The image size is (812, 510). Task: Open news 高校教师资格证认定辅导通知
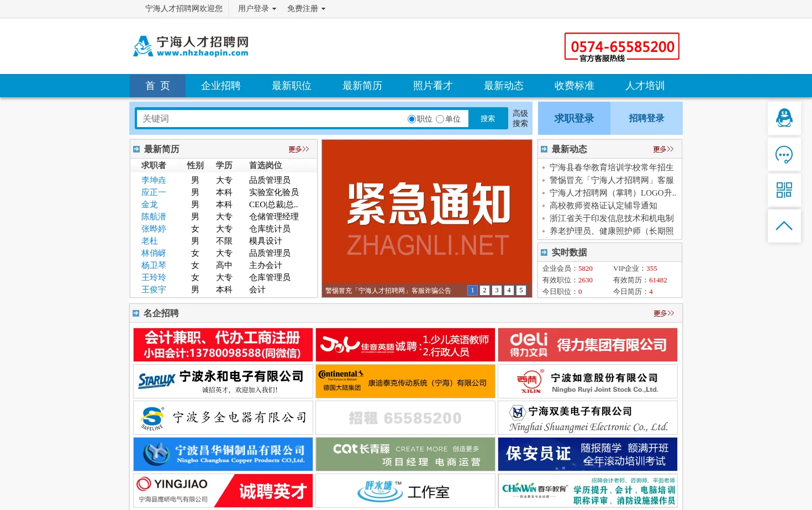point(603,206)
